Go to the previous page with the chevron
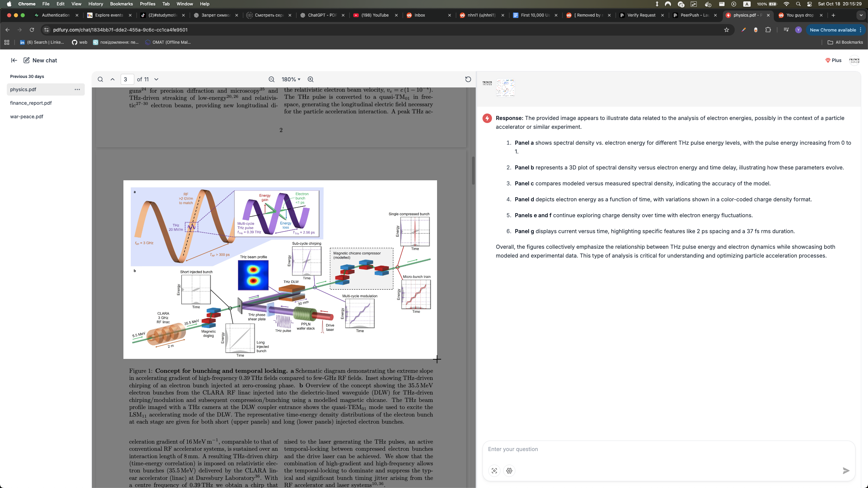 (x=112, y=79)
